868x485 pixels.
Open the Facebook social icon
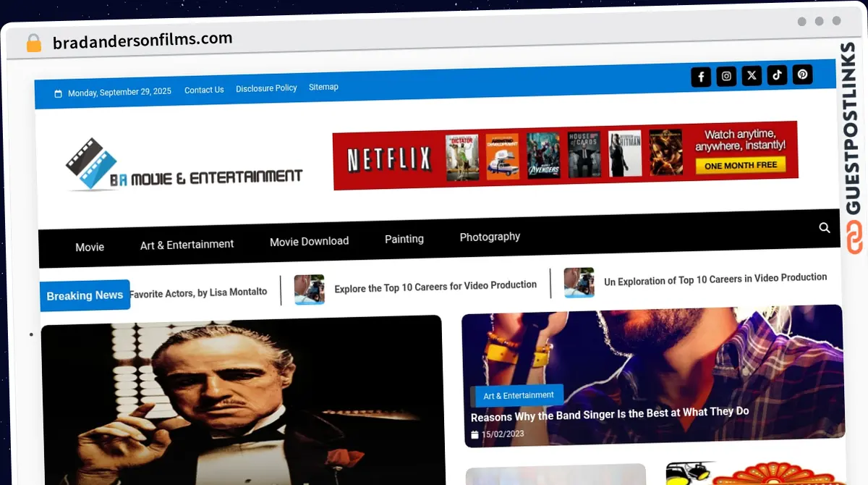coord(701,77)
